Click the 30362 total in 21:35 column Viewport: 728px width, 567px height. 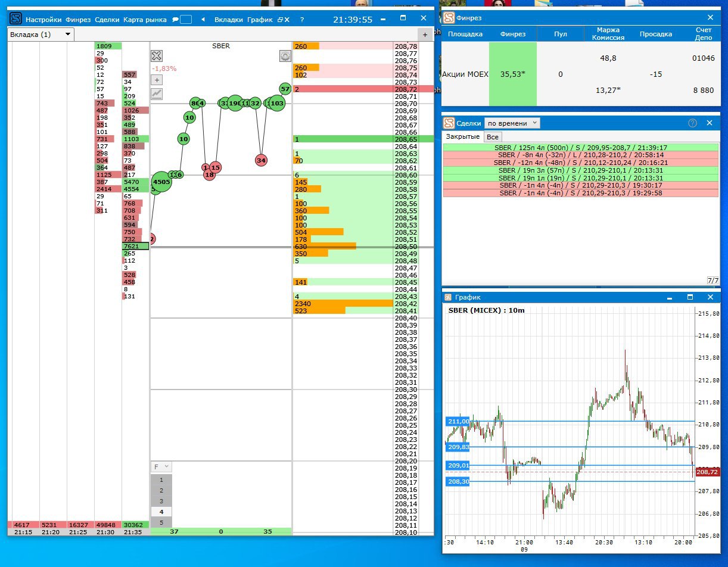tap(135, 525)
